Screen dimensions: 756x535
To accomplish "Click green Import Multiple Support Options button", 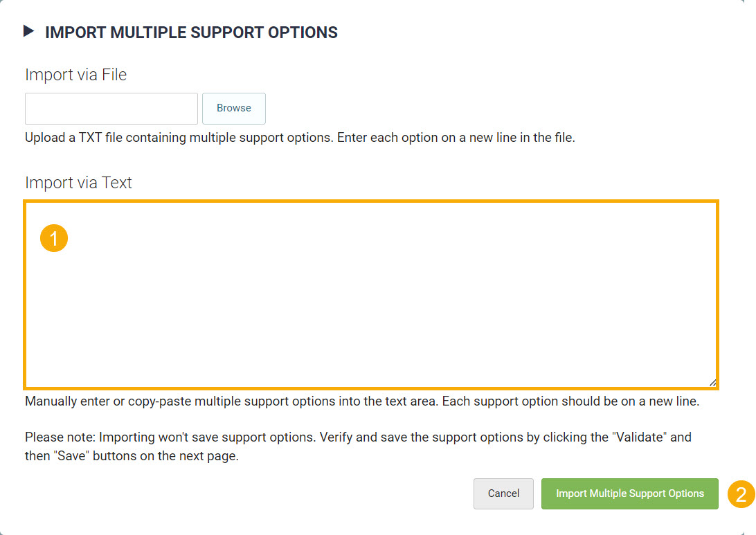I will pos(629,493).
